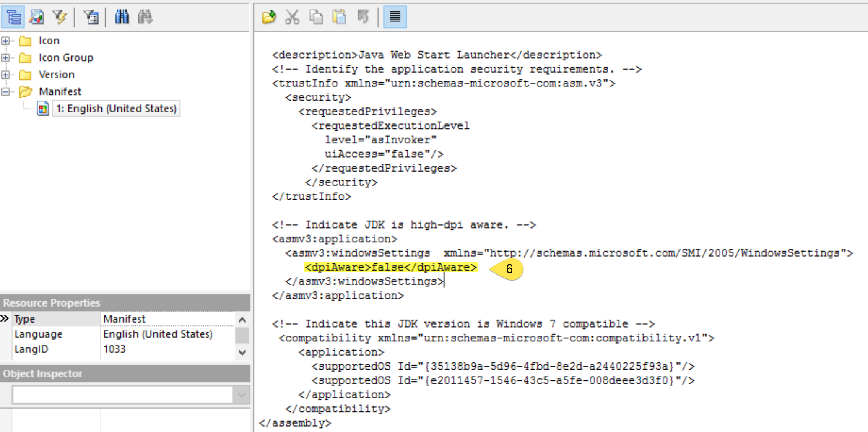Click the description Java Web Start Launcher line
Image resolution: width=868 pixels, height=432 pixels.
coord(437,55)
